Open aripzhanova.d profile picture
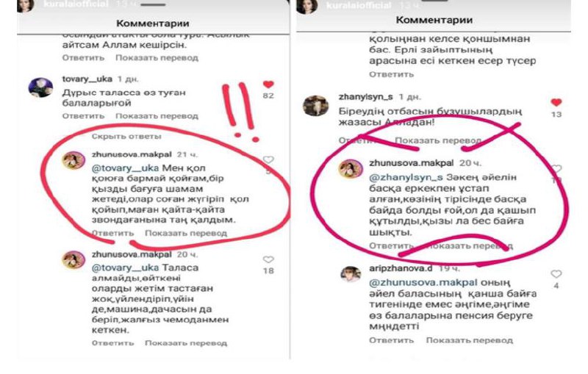 click(x=351, y=274)
